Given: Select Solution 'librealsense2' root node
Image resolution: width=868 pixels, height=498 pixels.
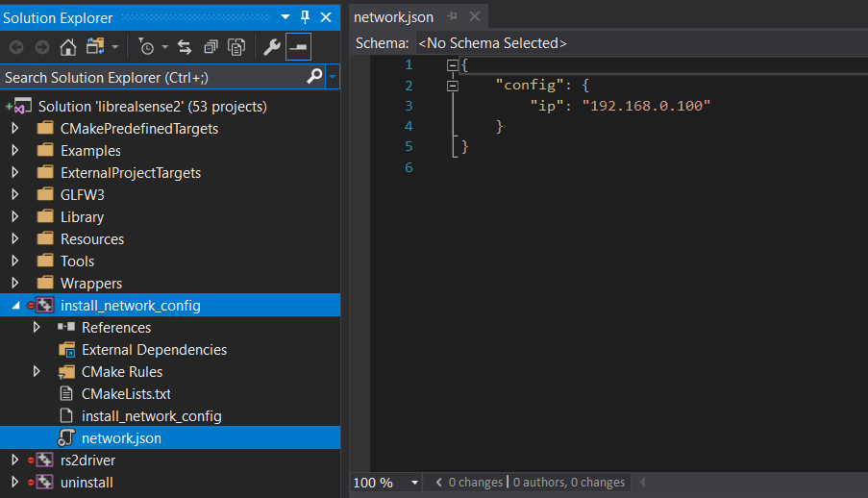Looking at the screenshot, I should pos(152,107).
